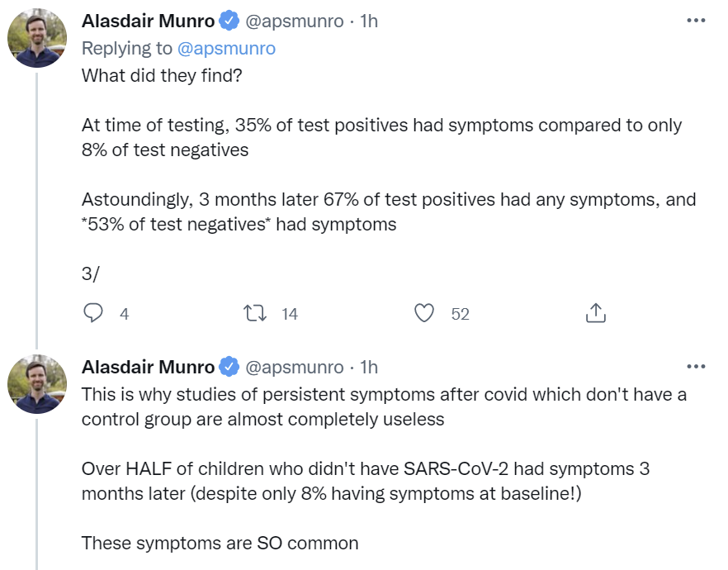Click the 1h timestamp on second tweet
Screen dimensions: 728x570
tap(369, 367)
